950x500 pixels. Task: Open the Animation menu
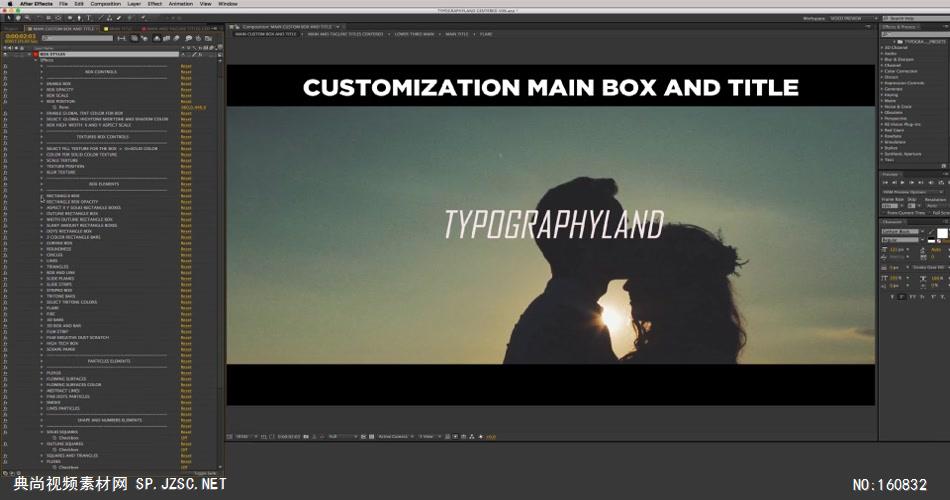click(181, 4)
